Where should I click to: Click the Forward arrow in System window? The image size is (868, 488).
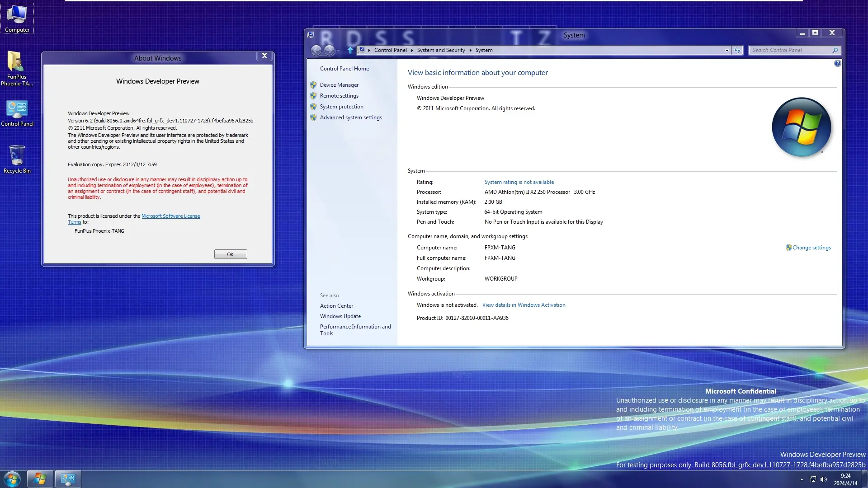(x=330, y=50)
